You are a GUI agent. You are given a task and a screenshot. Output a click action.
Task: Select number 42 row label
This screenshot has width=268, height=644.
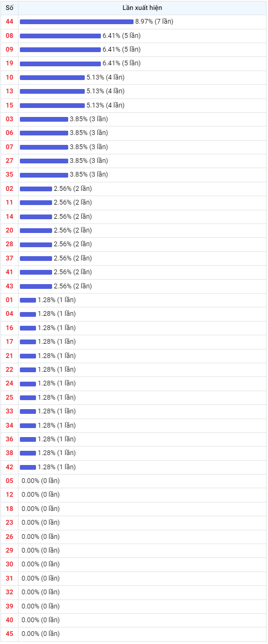(x=9, y=467)
